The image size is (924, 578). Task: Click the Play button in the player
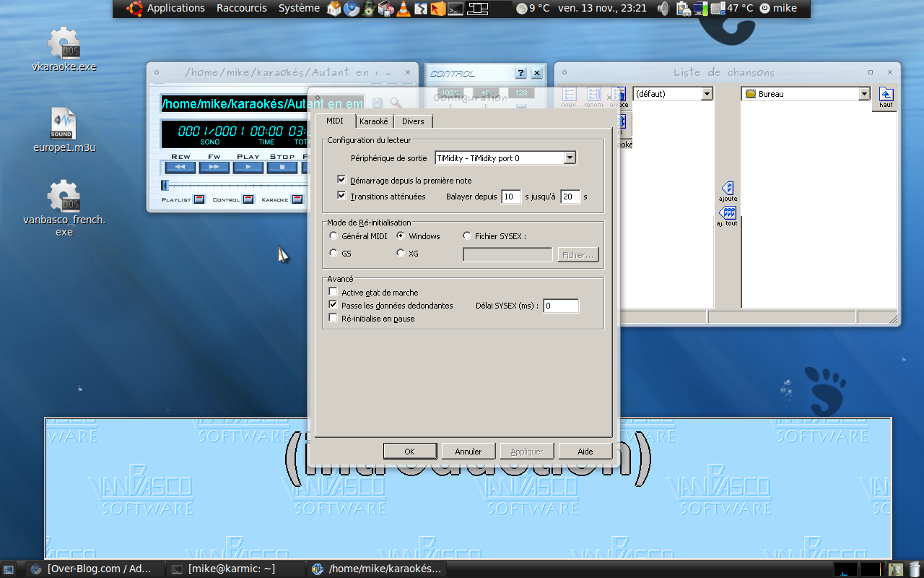pyautogui.click(x=248, y=167)
